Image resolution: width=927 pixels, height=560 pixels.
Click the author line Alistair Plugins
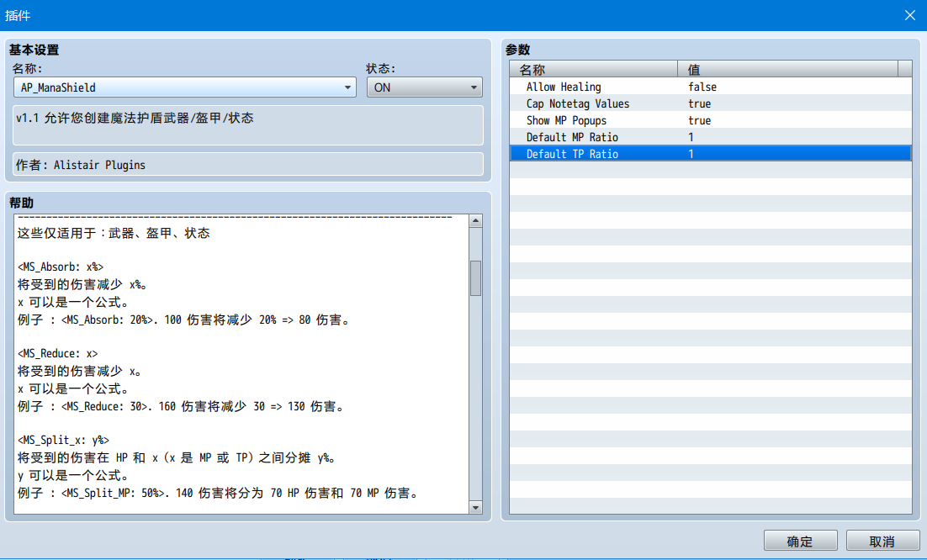pyautogui.click(x=81, y=165)
